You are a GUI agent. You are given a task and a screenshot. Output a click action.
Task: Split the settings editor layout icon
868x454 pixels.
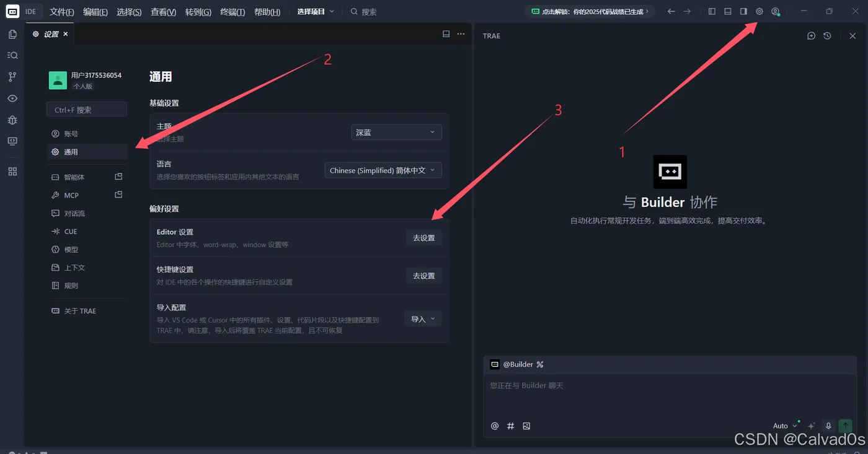point(446,34)
